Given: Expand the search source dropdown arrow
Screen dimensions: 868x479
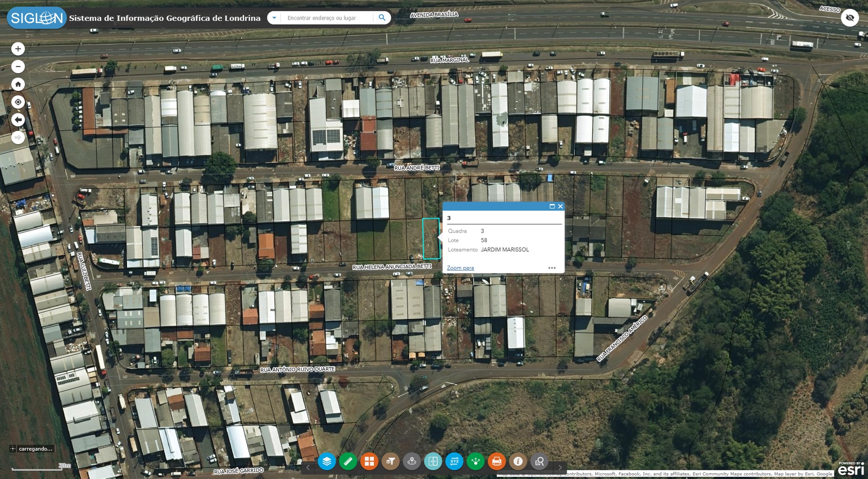Looking at the screenshot, I should pos(274,18).
